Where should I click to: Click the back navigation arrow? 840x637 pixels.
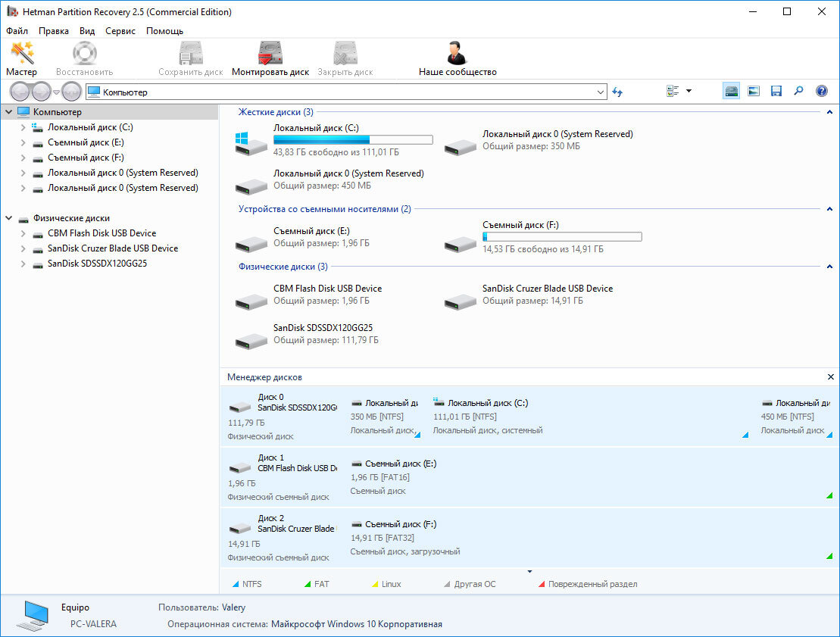[x=20, y=92]
